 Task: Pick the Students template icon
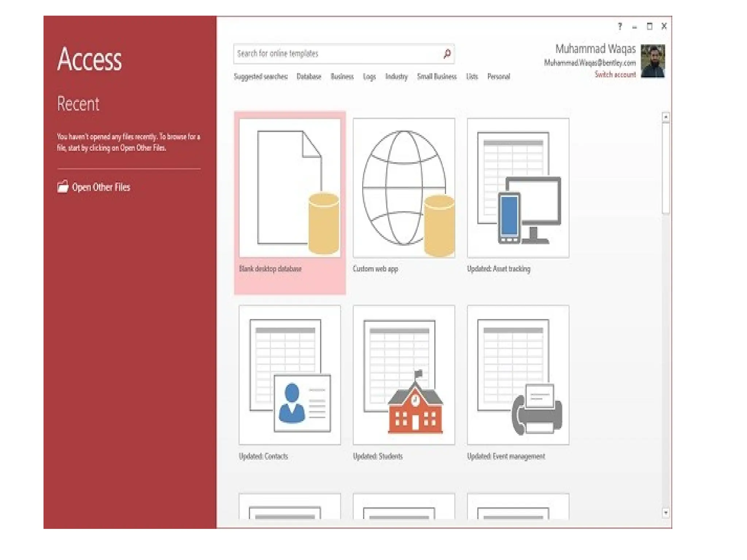point(404,375)
